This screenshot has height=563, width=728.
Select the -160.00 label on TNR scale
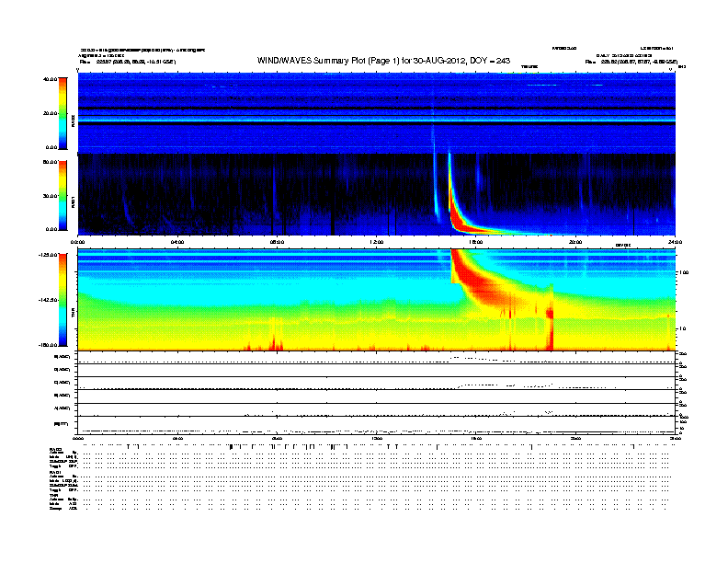point(49,345)
